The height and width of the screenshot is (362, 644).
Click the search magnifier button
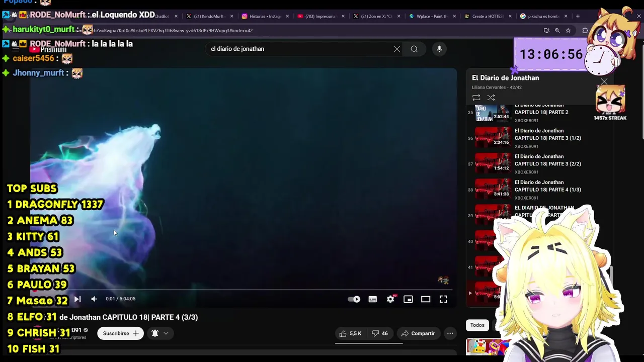coord(414,49)
